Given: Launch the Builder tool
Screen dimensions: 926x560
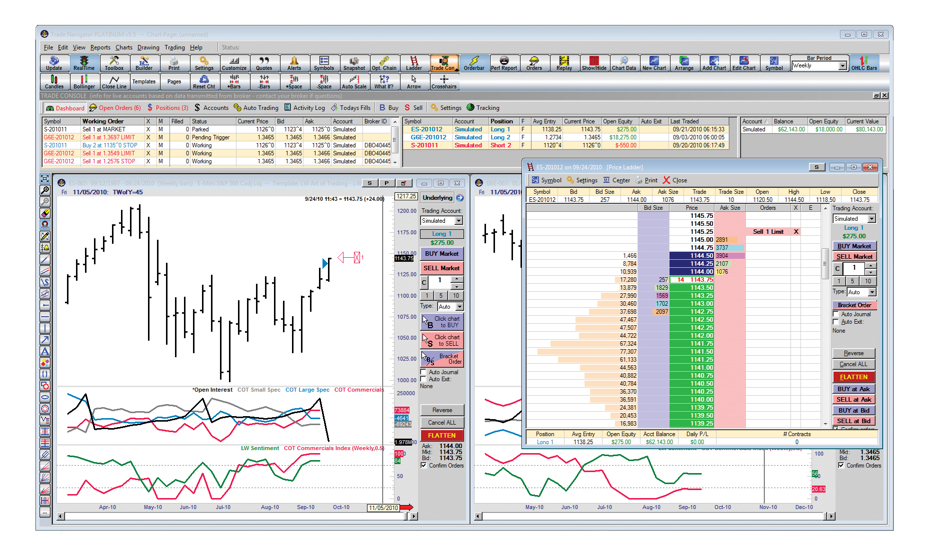Looking at the screenshot, I should pos(144,63).
